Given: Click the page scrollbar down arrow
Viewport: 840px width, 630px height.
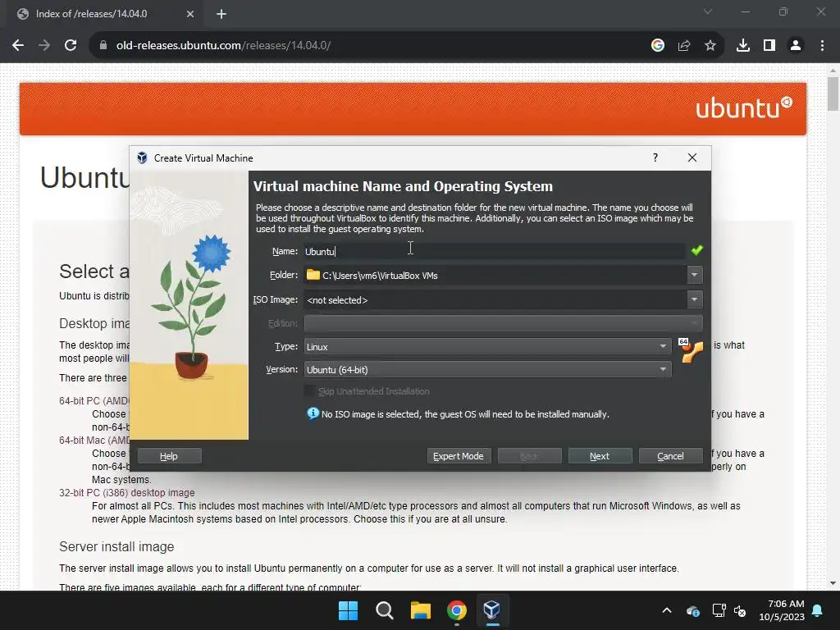Looking at the screenshot, I should [x=833, y=583].
